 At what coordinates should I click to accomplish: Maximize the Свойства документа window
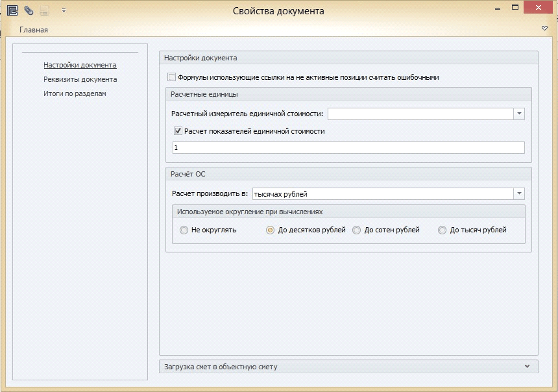click(x=515, y=8)
